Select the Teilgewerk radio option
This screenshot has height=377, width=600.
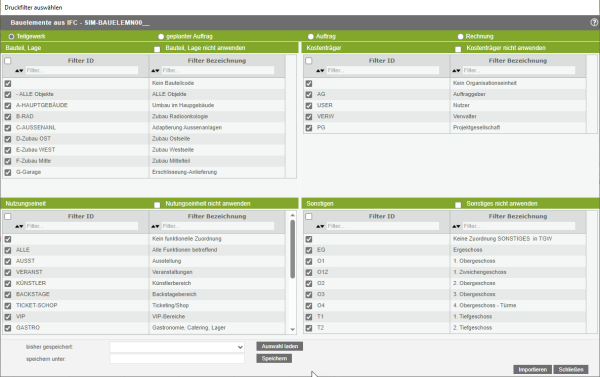point(11,37)
